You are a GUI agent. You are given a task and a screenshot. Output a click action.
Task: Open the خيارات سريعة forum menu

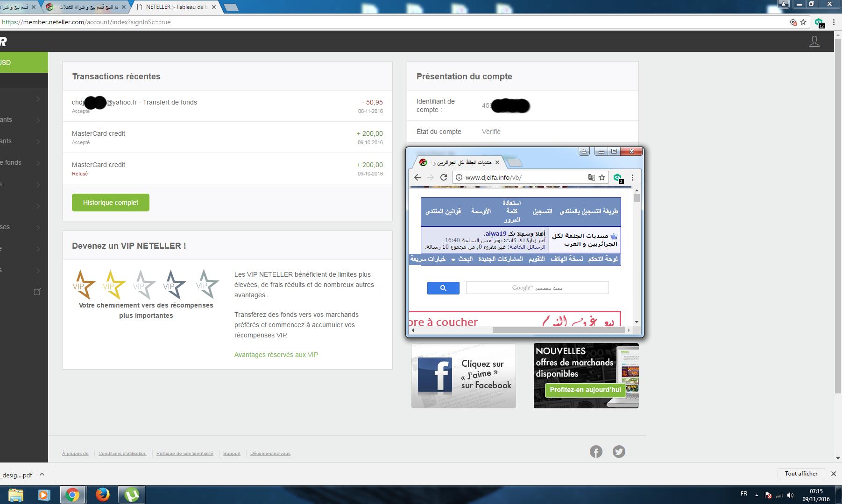pos(428,259)
